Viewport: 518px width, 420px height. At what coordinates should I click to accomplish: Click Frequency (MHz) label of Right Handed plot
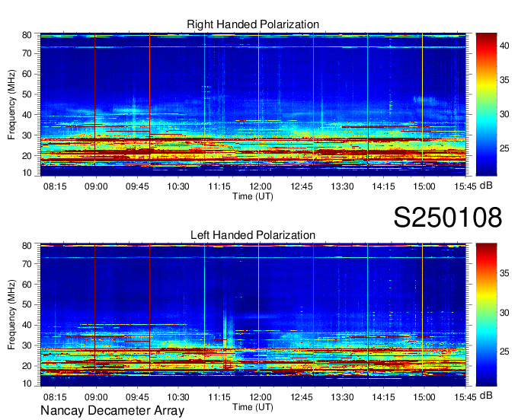point(11,104)
